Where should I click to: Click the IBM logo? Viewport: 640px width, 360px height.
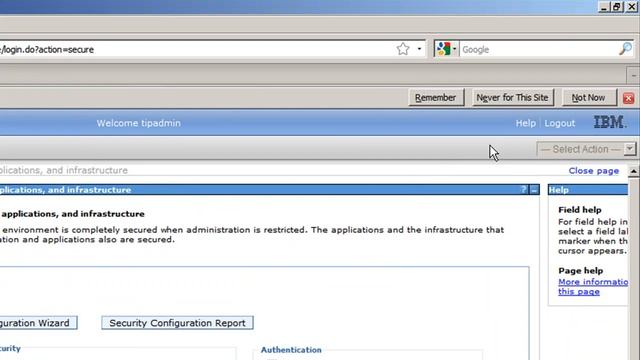click(x=610, y=122)
